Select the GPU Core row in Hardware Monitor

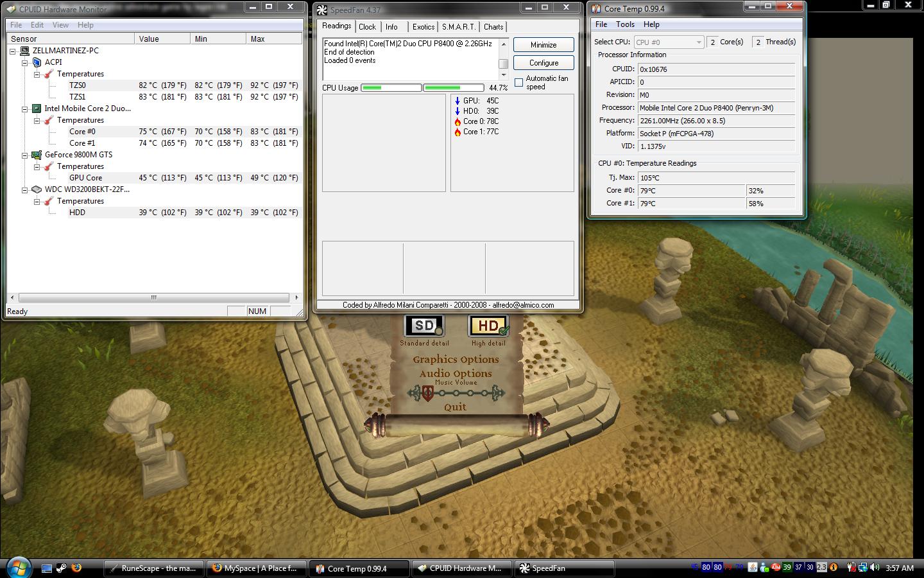tap(184, 178)
